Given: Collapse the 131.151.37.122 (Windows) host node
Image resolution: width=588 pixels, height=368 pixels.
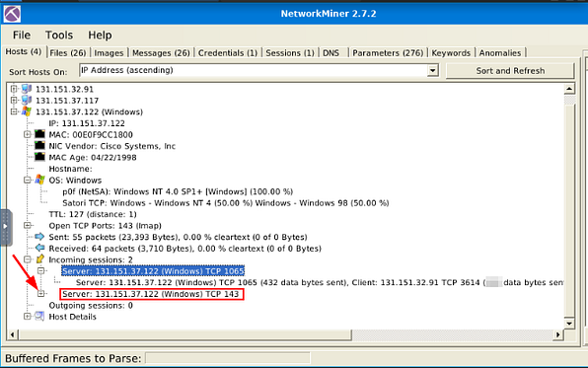Looking at the screenshot, I should tap(14, 111).
